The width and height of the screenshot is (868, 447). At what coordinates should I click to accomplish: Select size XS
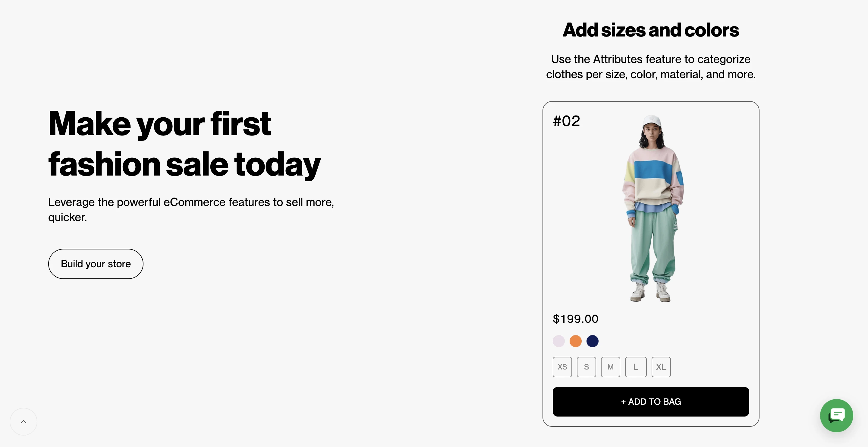[562, 367]
